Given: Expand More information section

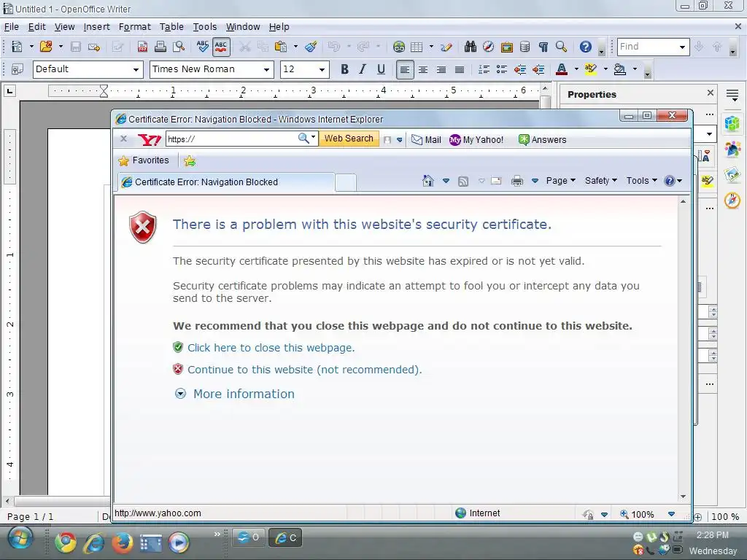Looking at the screenshot, I should point(235,394).
